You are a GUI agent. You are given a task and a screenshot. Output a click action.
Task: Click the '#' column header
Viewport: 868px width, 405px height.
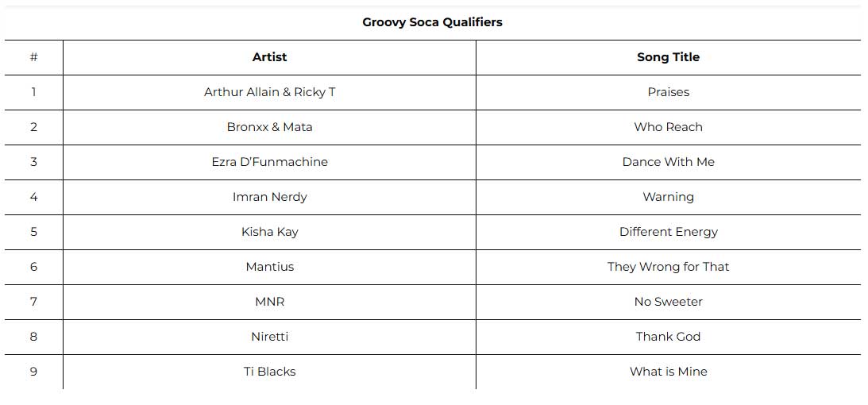coord(33,57)
